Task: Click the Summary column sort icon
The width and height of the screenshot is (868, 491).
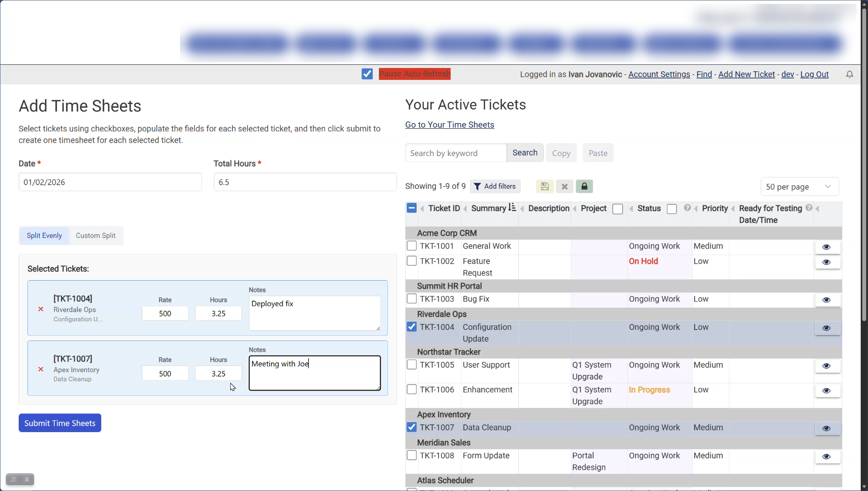Action: 512,208
